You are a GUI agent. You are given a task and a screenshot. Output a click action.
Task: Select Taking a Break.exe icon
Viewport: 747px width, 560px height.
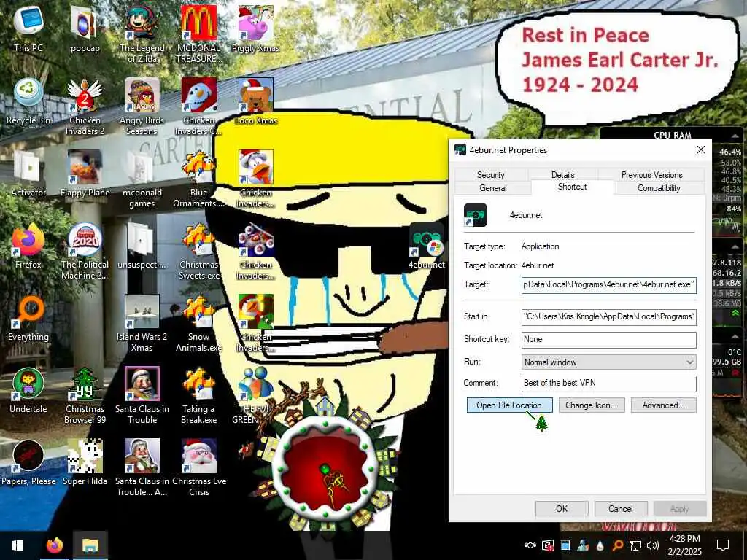tap(198, 396)
